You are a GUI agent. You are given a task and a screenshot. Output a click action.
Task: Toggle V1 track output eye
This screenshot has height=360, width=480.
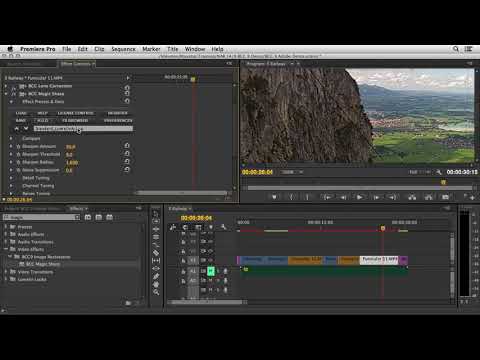click(x=211, y=260)
